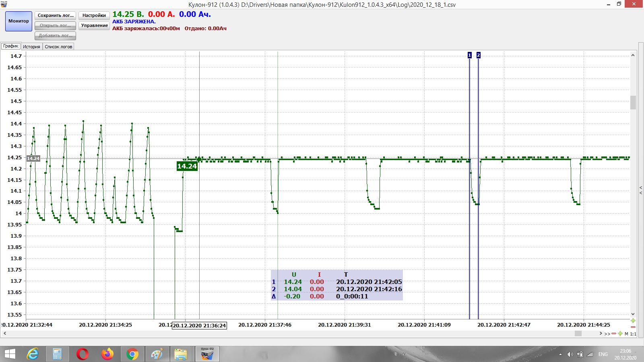This screenshot has height=362, width=644.
Task: Open the Список логов tab
Action: click(58, 47)
